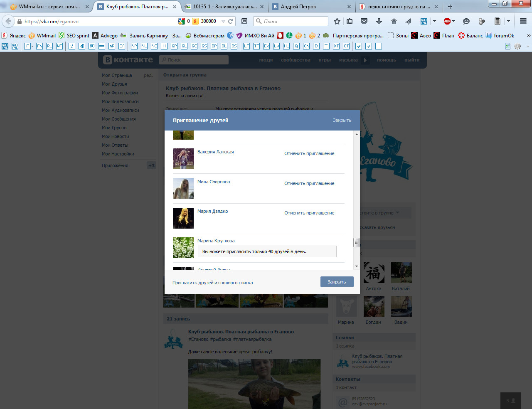Viewport: 532px width, 409px height.
Task: Switch to the Андрей Петров tab
Action: (312, 7)
